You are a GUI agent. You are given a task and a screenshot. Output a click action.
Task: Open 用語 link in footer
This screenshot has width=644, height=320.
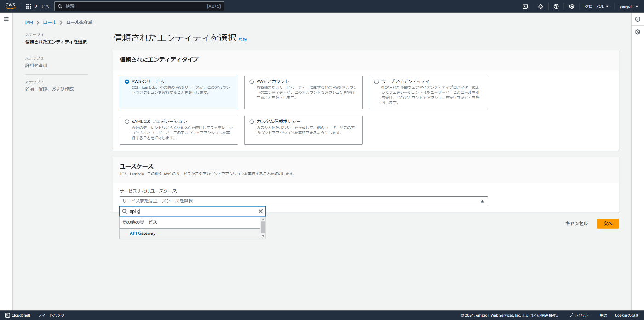coord(603,315)
